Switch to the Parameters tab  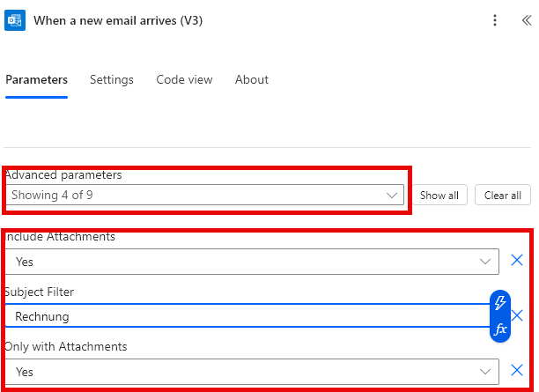[x=36, y=79]
